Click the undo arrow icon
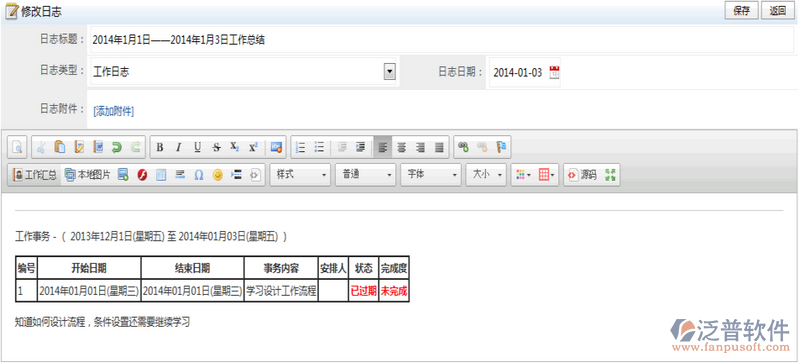800x363 pixels. tap(117, 148)
